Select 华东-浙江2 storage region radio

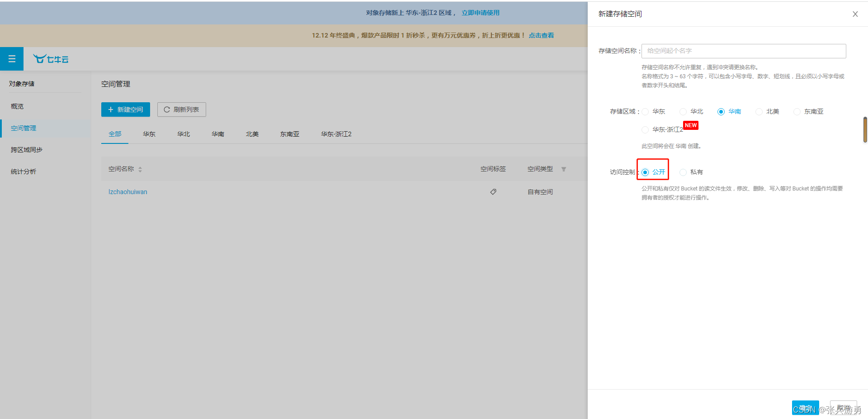(x=645, y=130)
